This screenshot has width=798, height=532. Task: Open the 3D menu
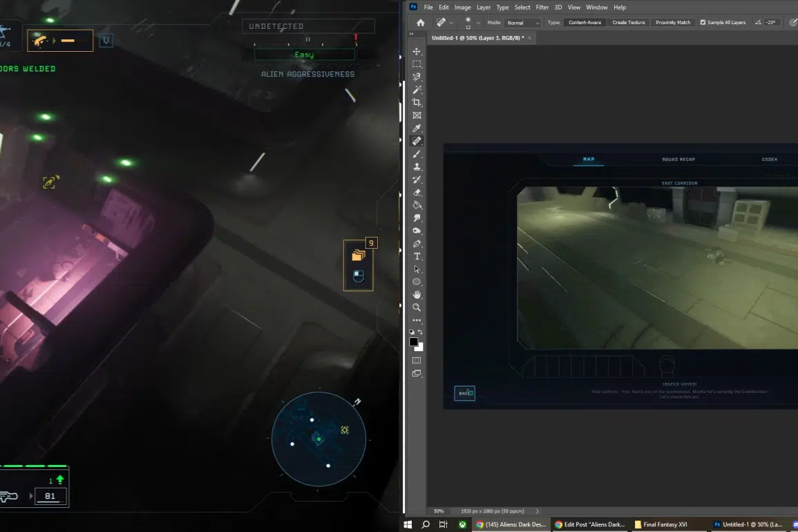(x=558, y=7)
